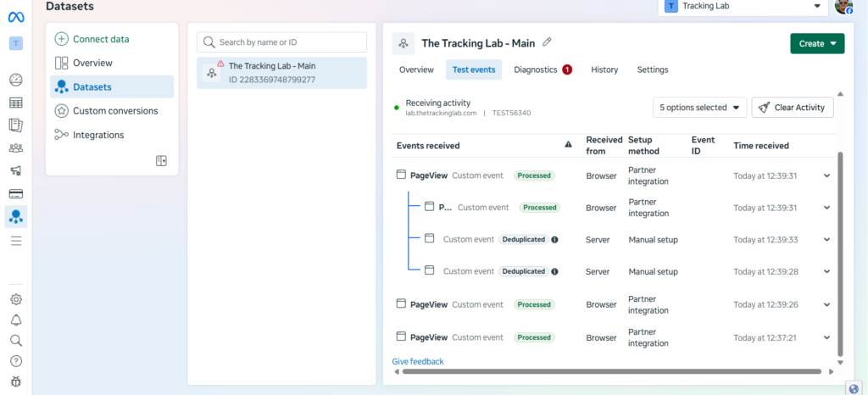Click the horizontal scrollbar under events table
Image resolution: width=868 pixels, height=395 pixels.
tap(610, 371)
